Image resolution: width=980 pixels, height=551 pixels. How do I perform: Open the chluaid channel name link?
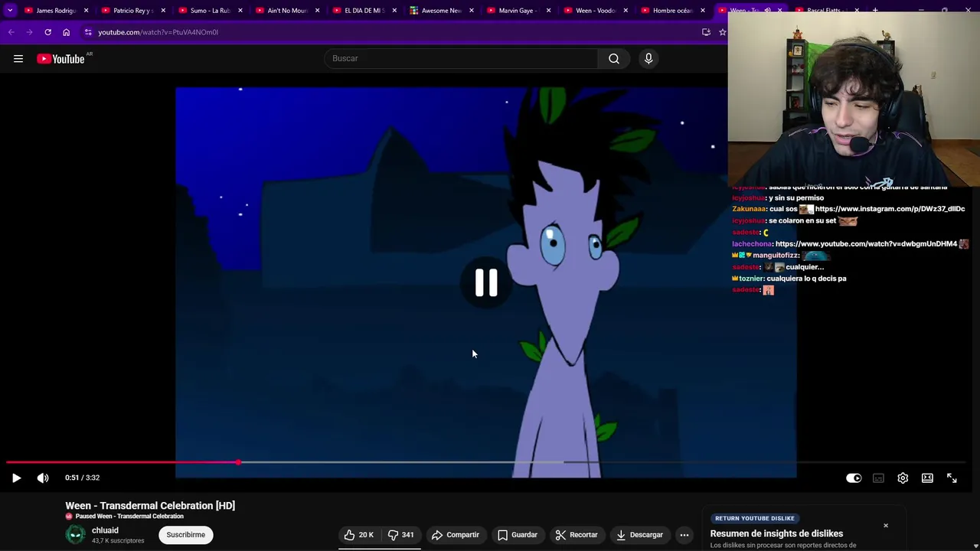point(105,530)
